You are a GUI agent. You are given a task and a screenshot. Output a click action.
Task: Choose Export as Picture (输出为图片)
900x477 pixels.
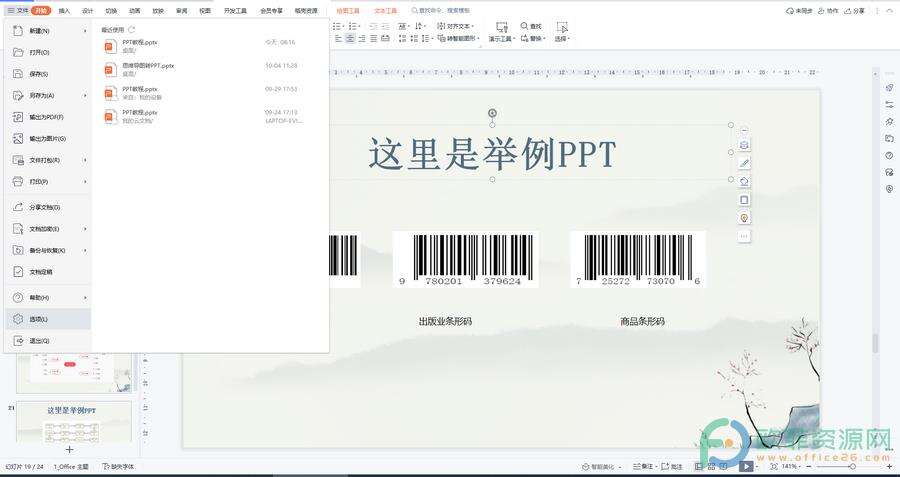(x=47, y=138)
